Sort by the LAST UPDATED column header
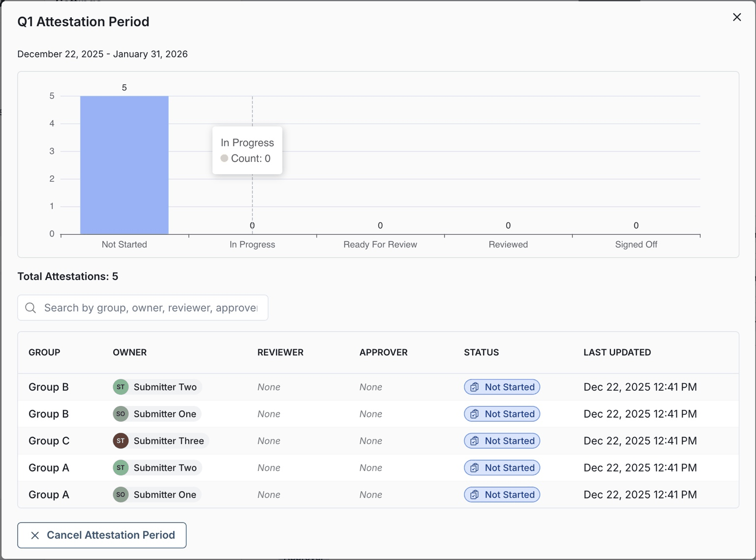The image size is (756, 560). pyautogui.click(x=617, y=352)
